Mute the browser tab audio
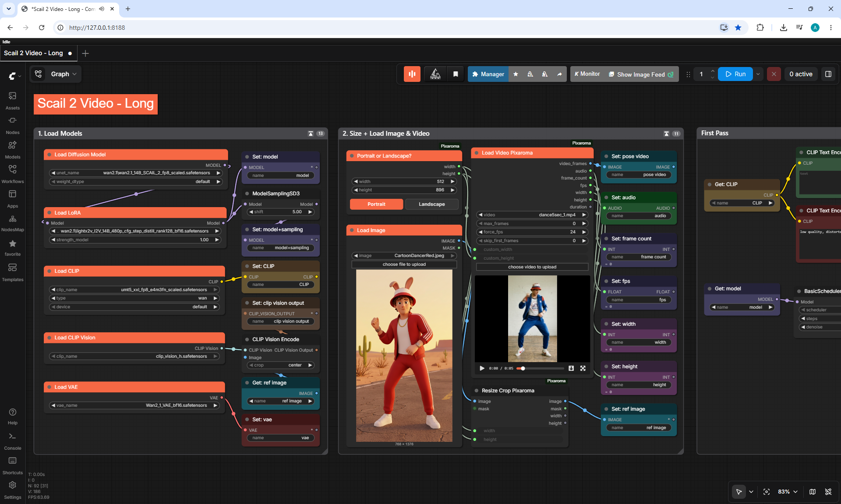Image resolution: width=841 pixels, height=504 pixels. [x=102, y=9]
